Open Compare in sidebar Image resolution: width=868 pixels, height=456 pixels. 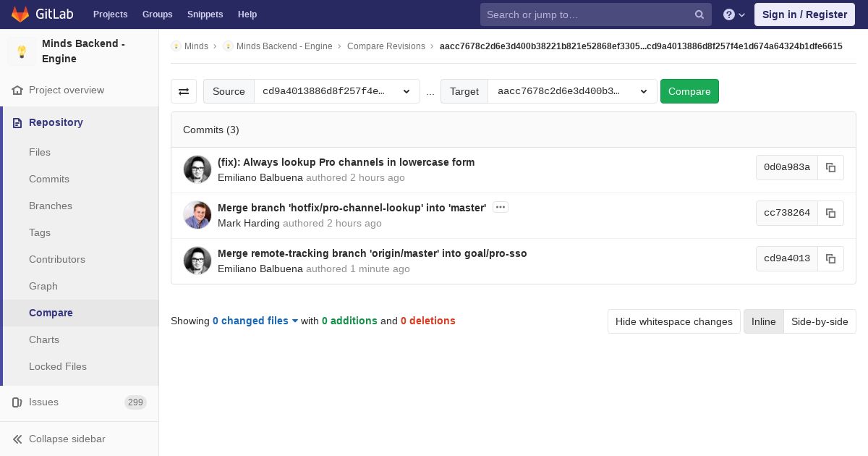click(x=51, y=313)
